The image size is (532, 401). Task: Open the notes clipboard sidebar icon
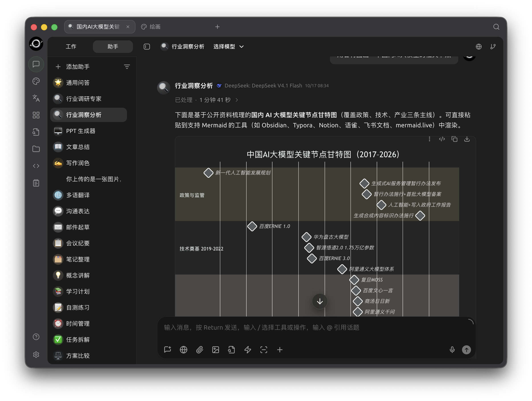point(36,183)
